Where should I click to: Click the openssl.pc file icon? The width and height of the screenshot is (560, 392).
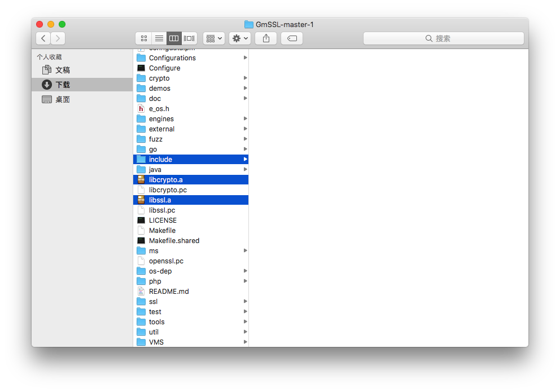click(142, 261)
